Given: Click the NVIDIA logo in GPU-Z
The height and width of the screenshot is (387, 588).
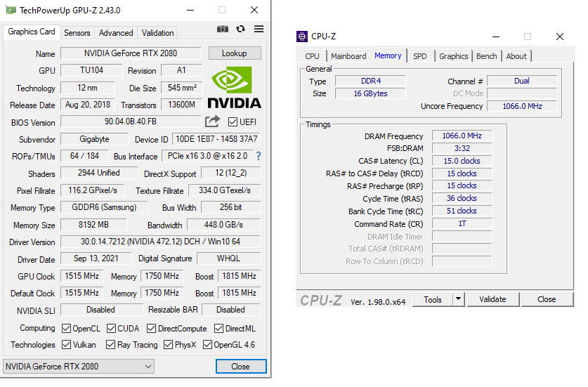Looking at the screenshot, I should (234, 87).
